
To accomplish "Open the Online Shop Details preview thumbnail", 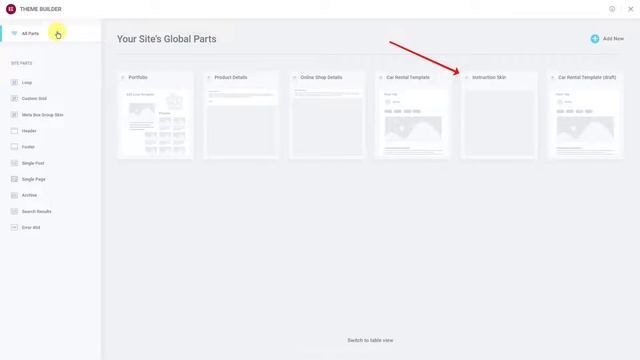I will pyautogui.click(x=327, y=122).
